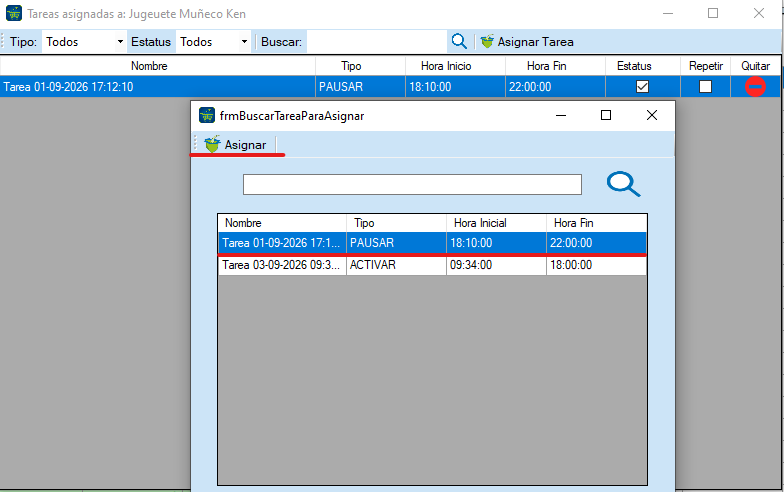This screenshot has width=784, height=492.
Task: Maximize the Tareas asignadas main window
Action: pyautogui.click(x=713, y=14)
